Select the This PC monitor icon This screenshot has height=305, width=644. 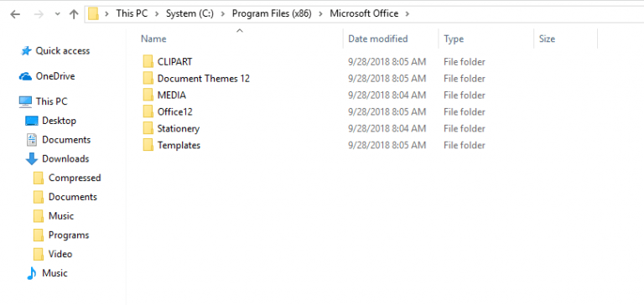pyautogui.click(x=25, y=101)
